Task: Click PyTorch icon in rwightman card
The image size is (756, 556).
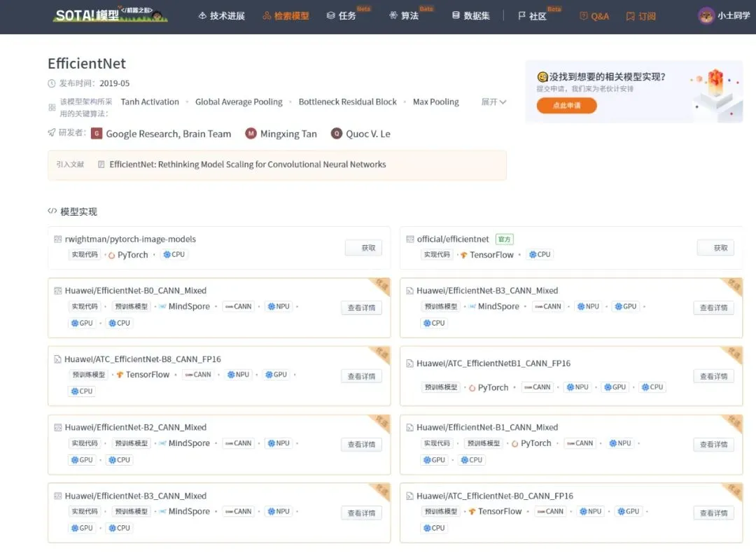Action: point(111,255)
